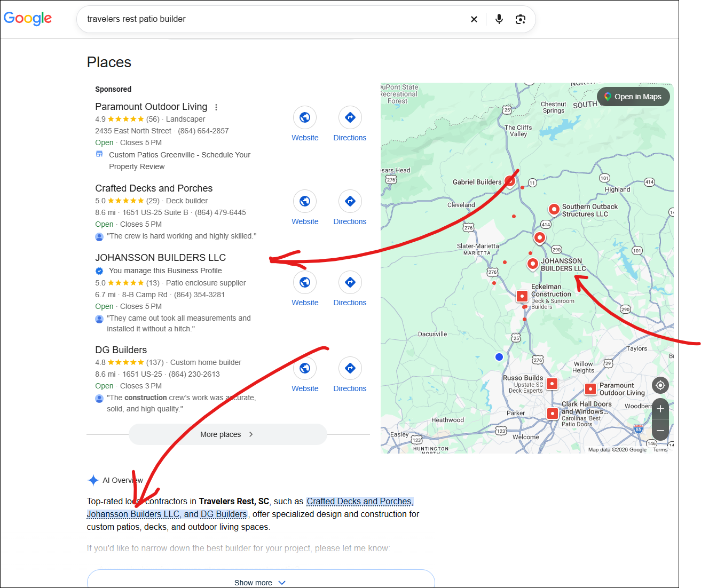Get directions to Crafted Decks and Porches
701x588 pixels.
350,201
